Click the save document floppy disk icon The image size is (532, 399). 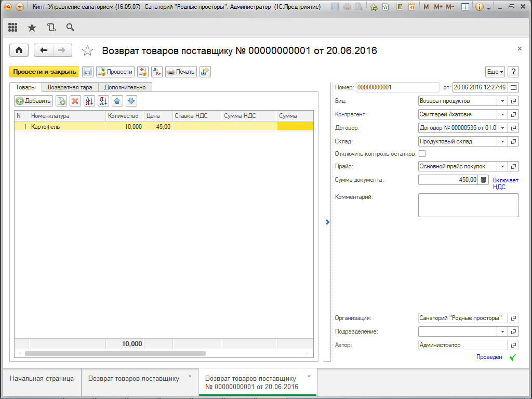point(88,72)
